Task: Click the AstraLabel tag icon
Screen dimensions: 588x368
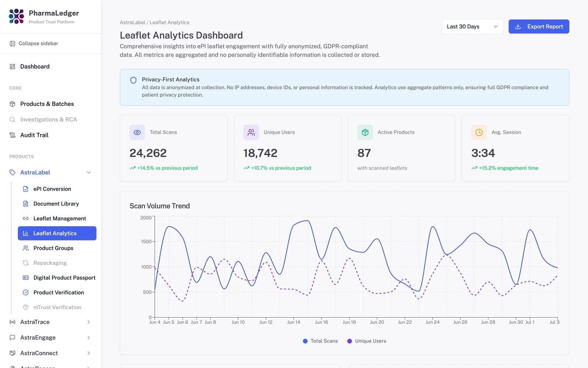Action: [12, 173]
